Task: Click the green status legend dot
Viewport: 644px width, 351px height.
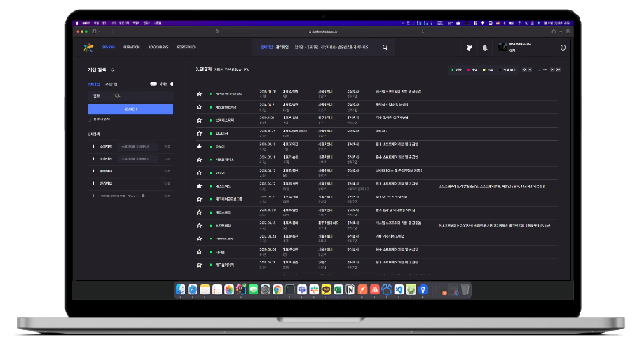Action: click(453, 70)
